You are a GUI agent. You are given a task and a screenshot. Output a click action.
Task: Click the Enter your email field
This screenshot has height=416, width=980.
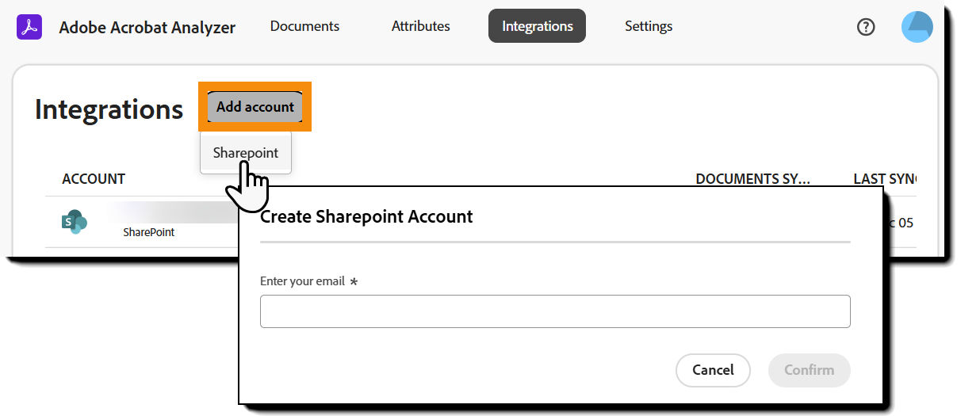555,311
